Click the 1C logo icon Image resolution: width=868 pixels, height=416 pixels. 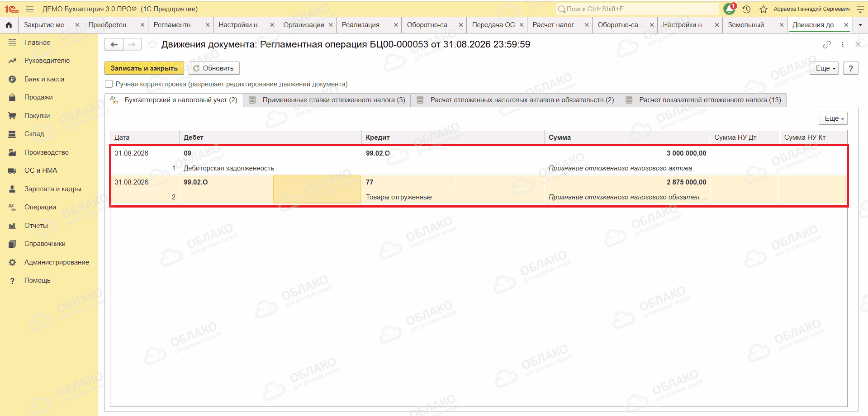point(11,9)
